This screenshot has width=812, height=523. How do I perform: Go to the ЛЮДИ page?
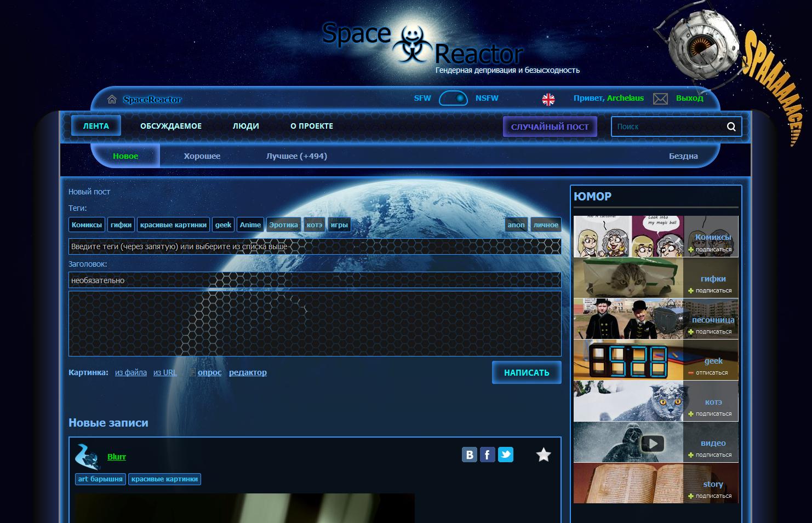click(246, 126)
